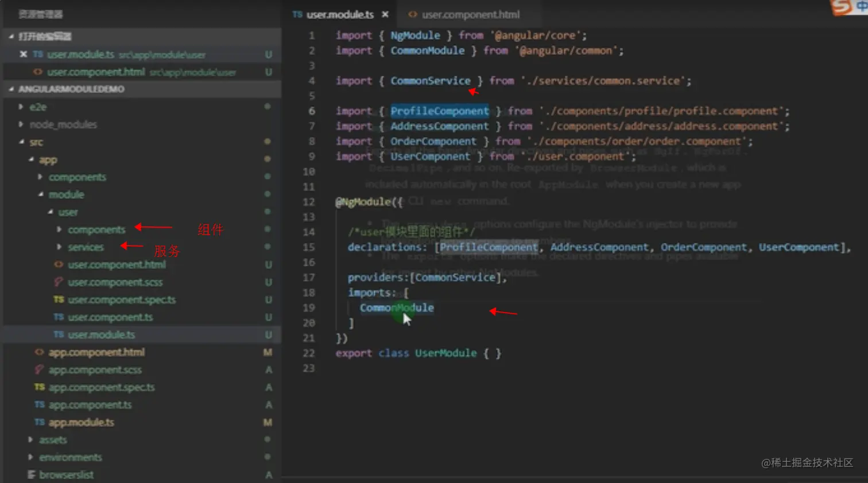The width and height of the screenshot is (868, 483).
Task: Click providers CommonService on line 17
Action: pyautogui.click(x=455, y=278)
